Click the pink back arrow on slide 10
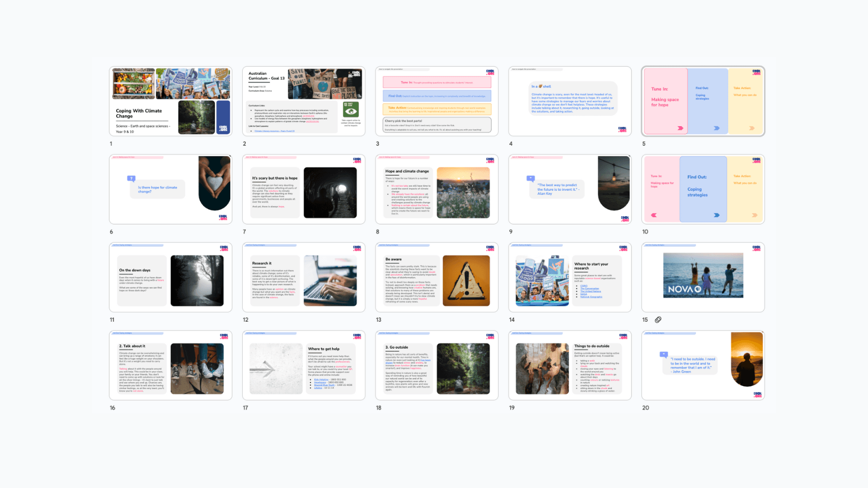The height and width of the screenshot is (488, 868). 654,215
